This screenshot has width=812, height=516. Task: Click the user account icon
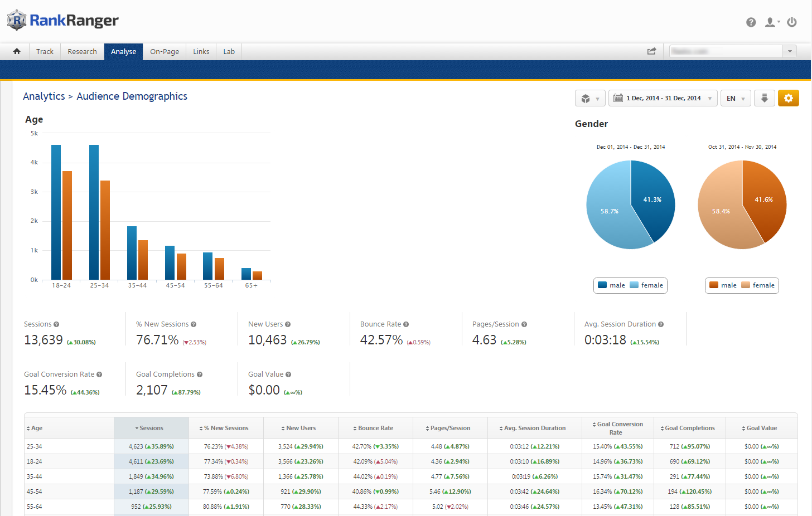pos(770,22)
